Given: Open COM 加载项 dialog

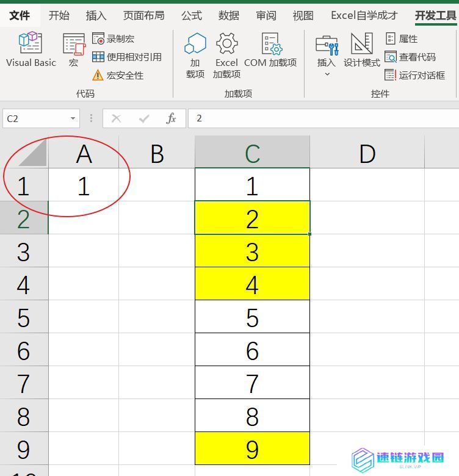Looking at the screenshot, I should click(270, 50).
